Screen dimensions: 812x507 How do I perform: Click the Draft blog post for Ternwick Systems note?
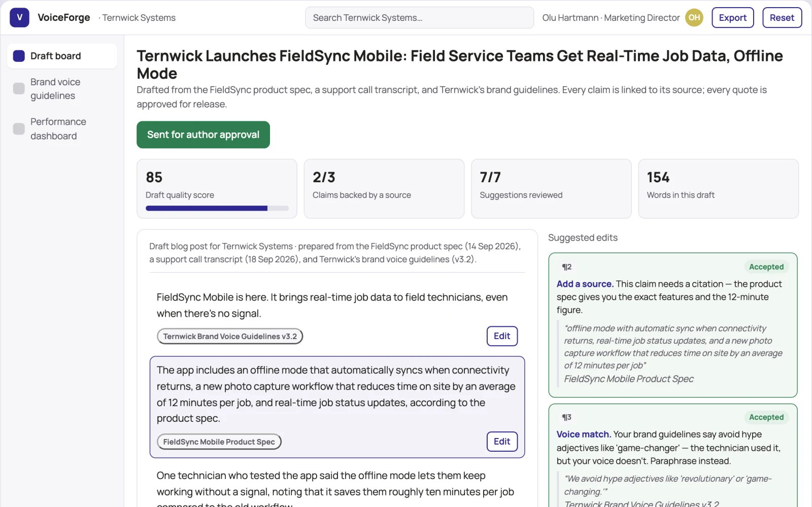click(x=335, y=253)
